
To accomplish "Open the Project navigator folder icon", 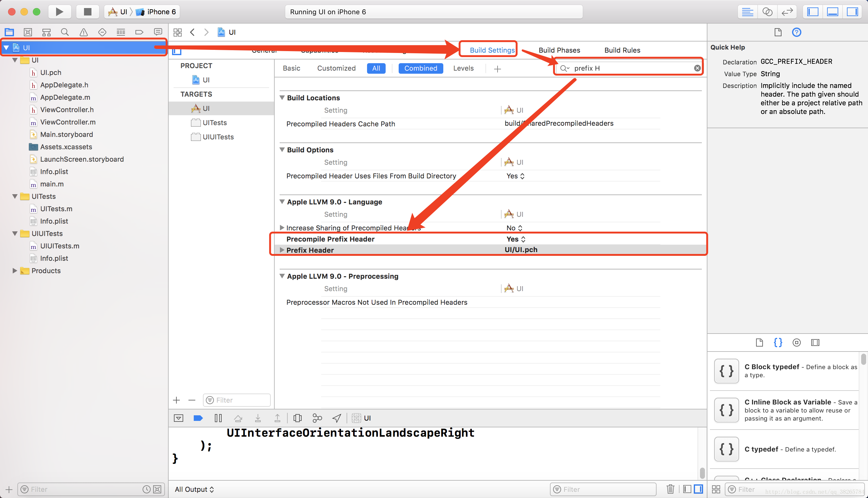I will click(10, 32).
